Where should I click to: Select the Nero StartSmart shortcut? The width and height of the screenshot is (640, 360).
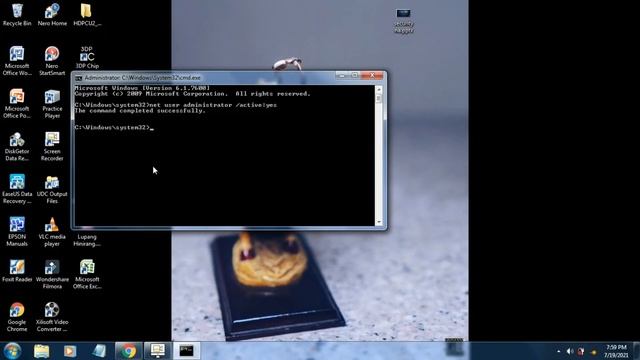[52, 61]
